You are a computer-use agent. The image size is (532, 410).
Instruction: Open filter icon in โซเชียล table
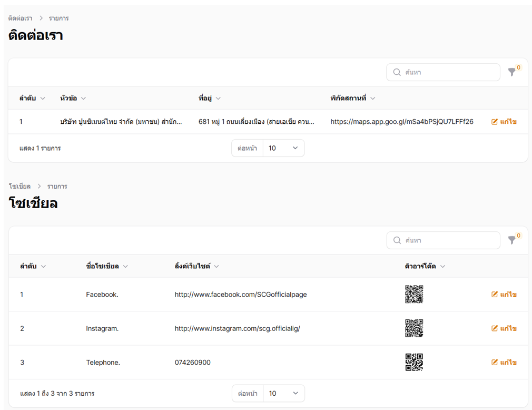point(511,240)
